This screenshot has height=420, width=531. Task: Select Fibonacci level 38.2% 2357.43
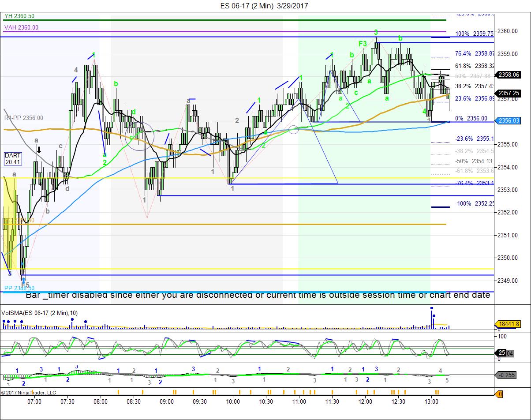(475, 86)
